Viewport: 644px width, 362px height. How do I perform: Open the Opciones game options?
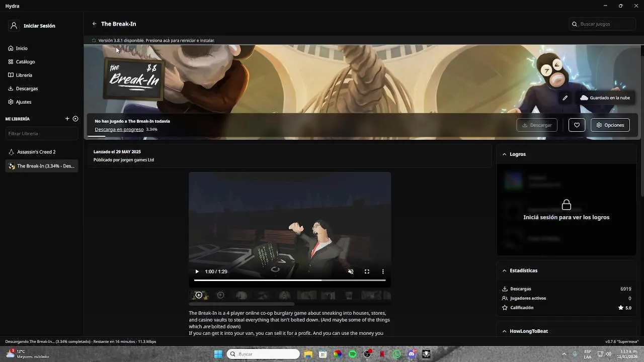[610, 125]
